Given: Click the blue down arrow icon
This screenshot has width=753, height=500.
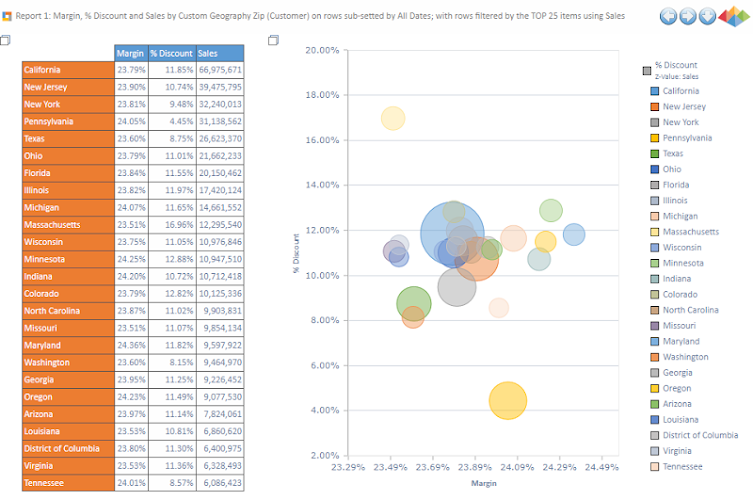Looking at the screenshot, I should tap(707, 16).
